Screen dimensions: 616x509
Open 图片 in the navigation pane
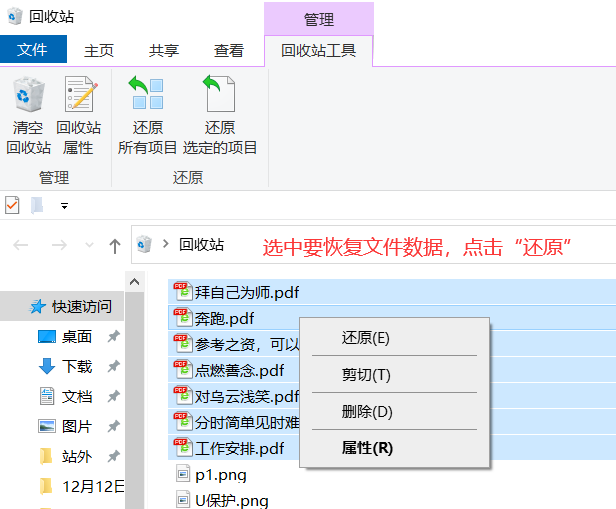[x=77, y=427]
